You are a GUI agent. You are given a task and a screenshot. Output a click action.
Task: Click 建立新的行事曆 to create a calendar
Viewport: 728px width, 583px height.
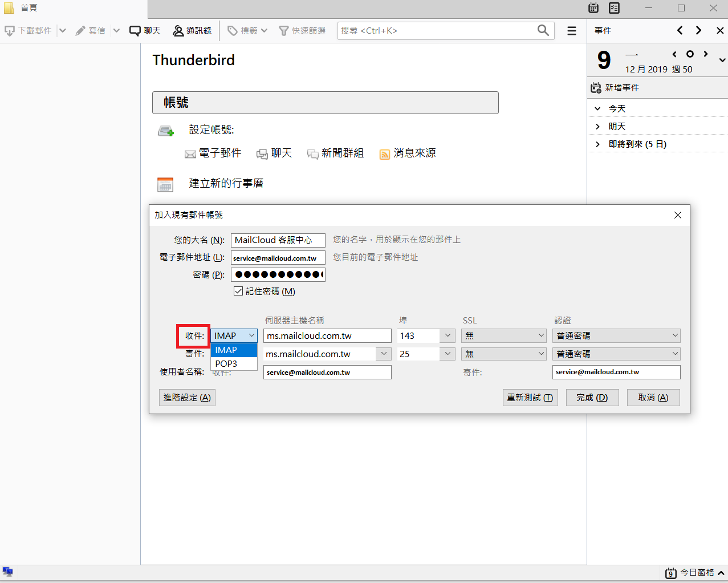pos(226,183)
